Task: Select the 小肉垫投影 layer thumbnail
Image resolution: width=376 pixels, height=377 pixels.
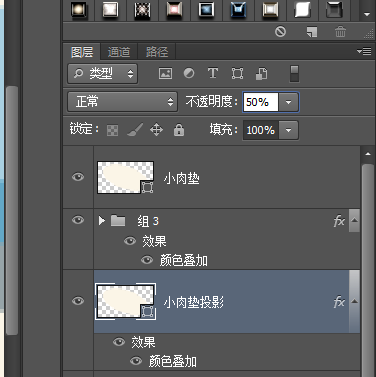Action: pos(125,301)
